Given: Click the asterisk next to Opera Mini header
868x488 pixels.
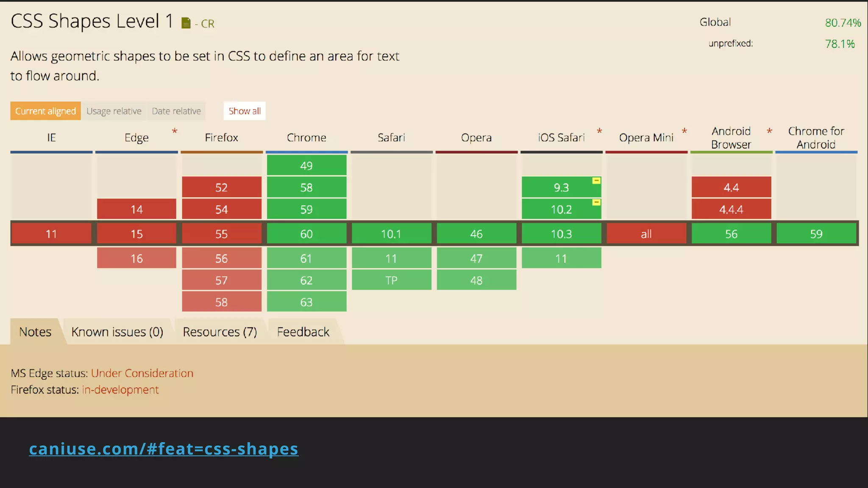Looking at the screenshot, I should [684, 131].
